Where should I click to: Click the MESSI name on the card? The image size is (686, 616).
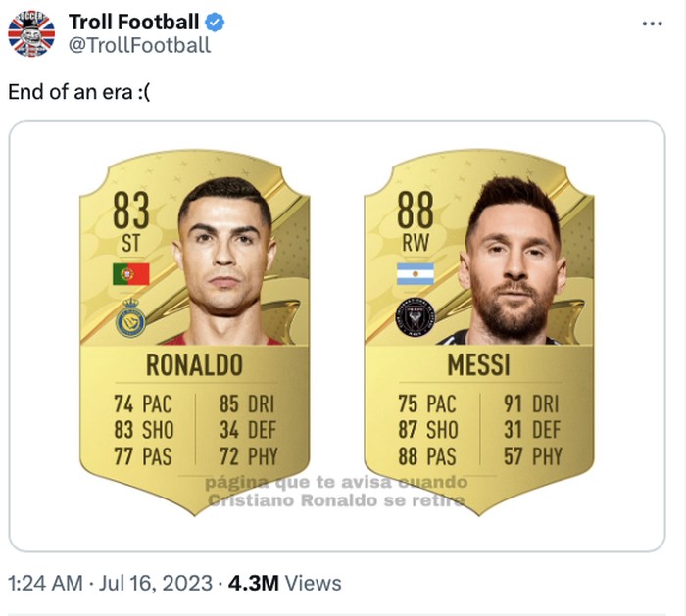point(478,365)
